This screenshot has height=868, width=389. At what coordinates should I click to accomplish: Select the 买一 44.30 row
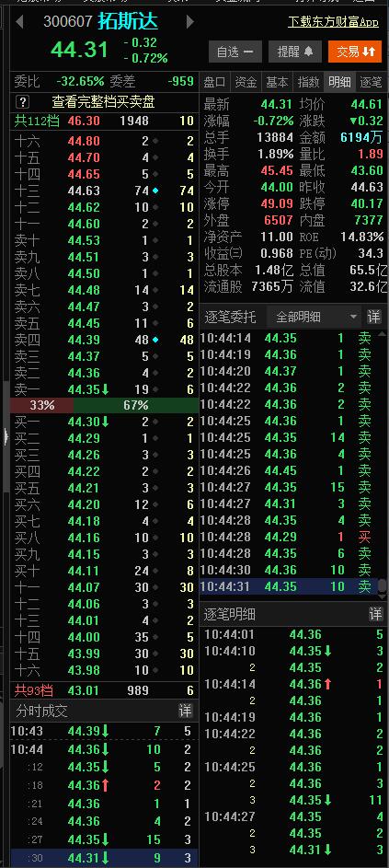tap(104, 422)
